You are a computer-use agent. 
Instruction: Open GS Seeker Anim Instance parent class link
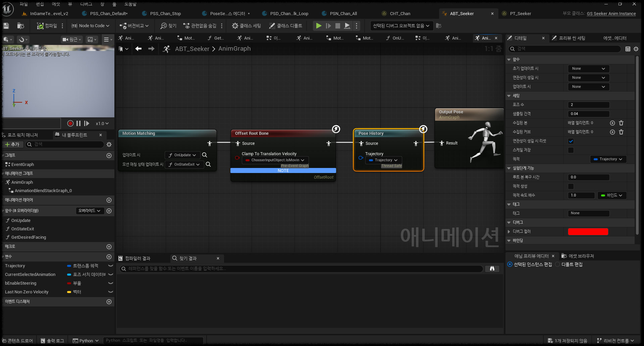point(611,14)
